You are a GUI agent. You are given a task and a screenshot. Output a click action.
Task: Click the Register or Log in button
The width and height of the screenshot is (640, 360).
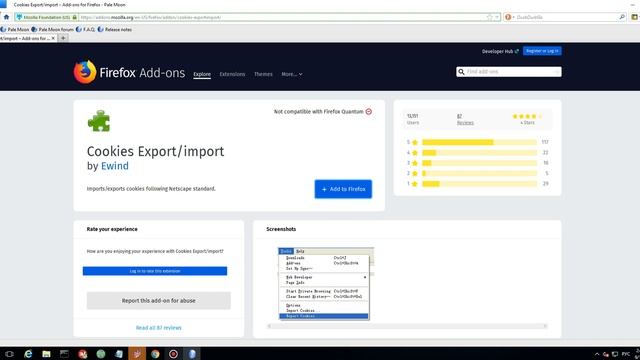point(542,51)
